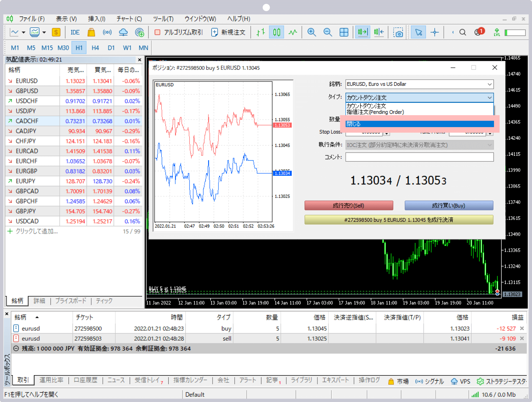Switch chart to line chart mode

(293, 32)
